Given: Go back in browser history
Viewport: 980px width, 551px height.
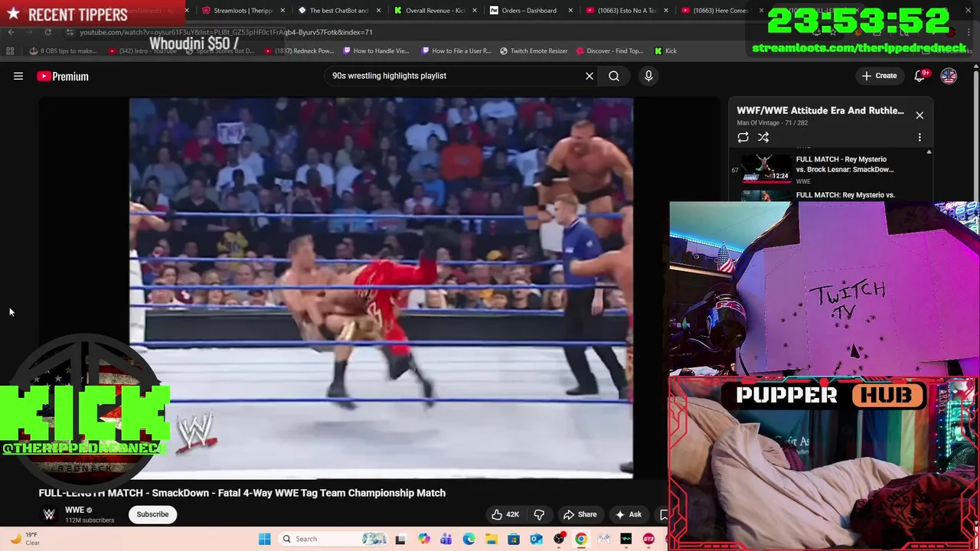Looking at the screenshot, I should tap(11, 32).
